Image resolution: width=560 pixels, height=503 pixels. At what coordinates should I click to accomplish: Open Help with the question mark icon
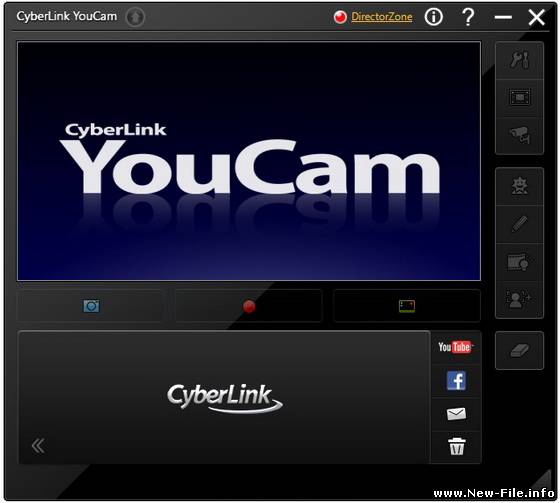tap(468, 17)
